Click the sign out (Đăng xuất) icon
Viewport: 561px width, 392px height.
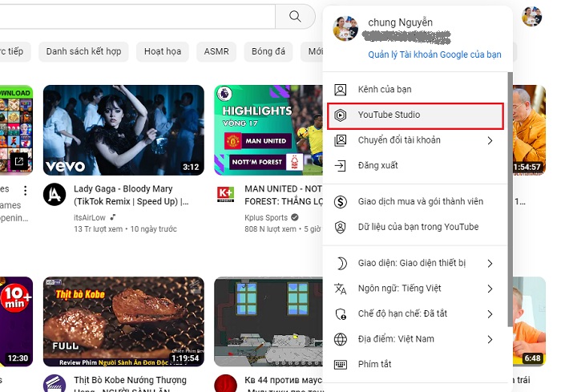tap(341, 165)
